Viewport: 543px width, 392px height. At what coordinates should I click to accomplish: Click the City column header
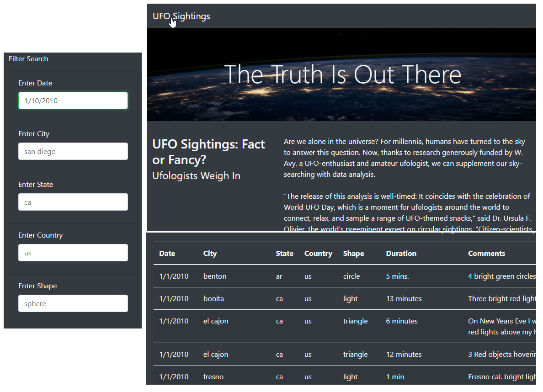[x=210, y=254]
